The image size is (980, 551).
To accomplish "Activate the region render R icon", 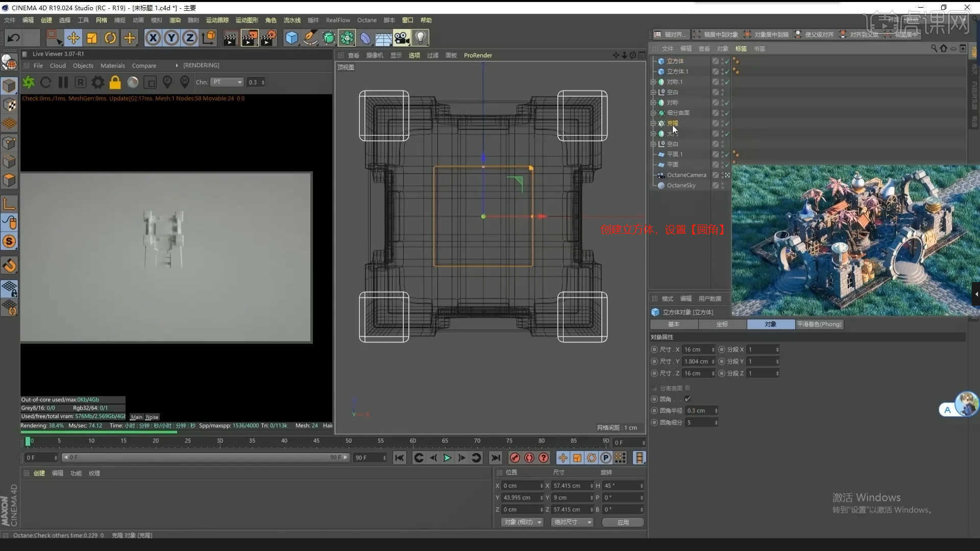I will pyautogui.click(x=80, y=82).
